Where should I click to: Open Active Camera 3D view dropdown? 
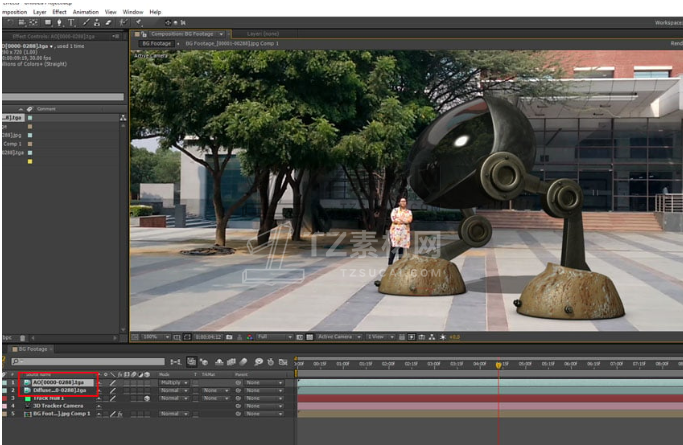click(x=339, y=337)
